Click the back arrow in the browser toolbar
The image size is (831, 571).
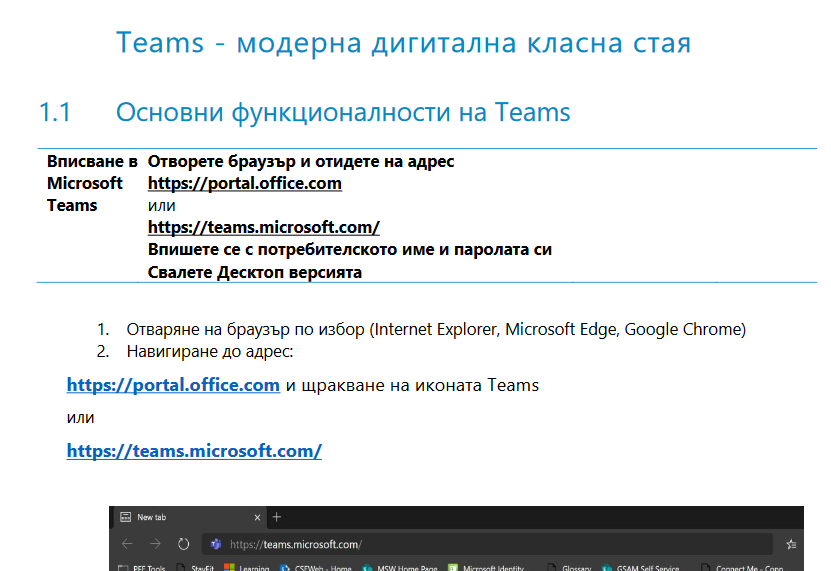pyautogui.click(x=127, y=544)
